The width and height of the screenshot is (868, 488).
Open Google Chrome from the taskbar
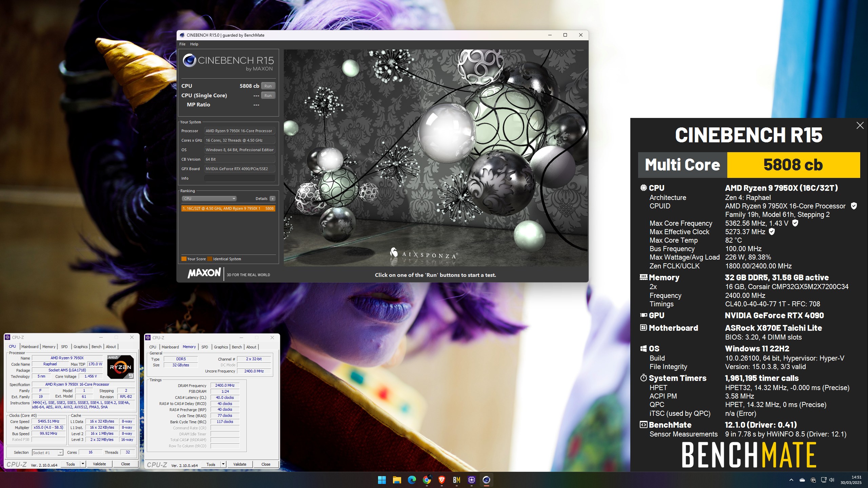[427, 480]
